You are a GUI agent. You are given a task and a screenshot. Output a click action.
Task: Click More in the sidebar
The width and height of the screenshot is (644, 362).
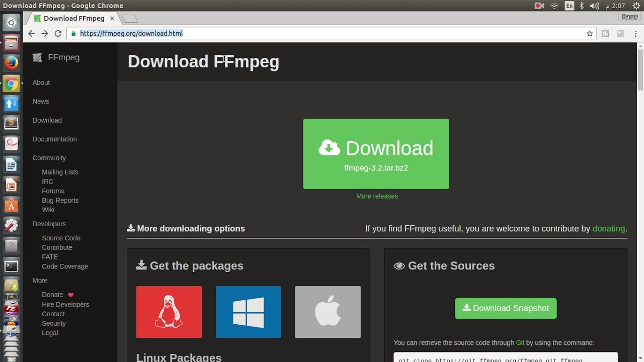[40, 281]
